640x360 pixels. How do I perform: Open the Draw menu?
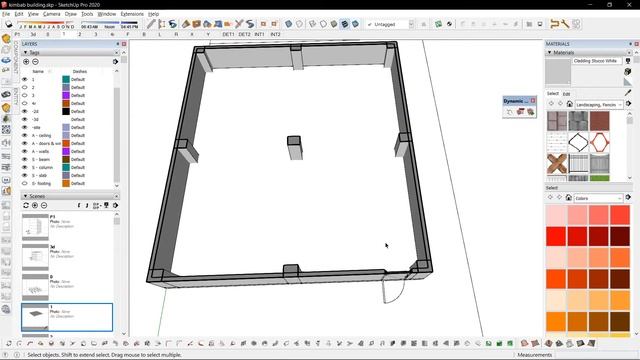click(71, 14)
